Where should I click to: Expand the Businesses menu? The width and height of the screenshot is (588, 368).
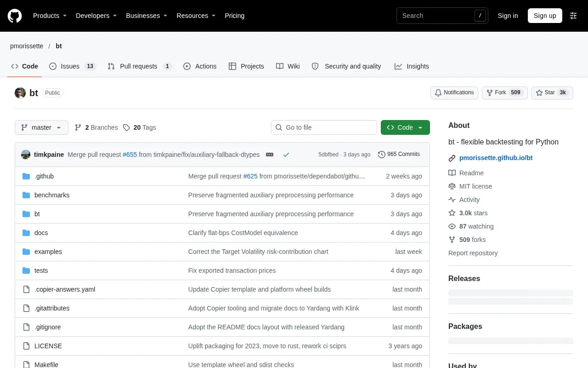(147, 16)
